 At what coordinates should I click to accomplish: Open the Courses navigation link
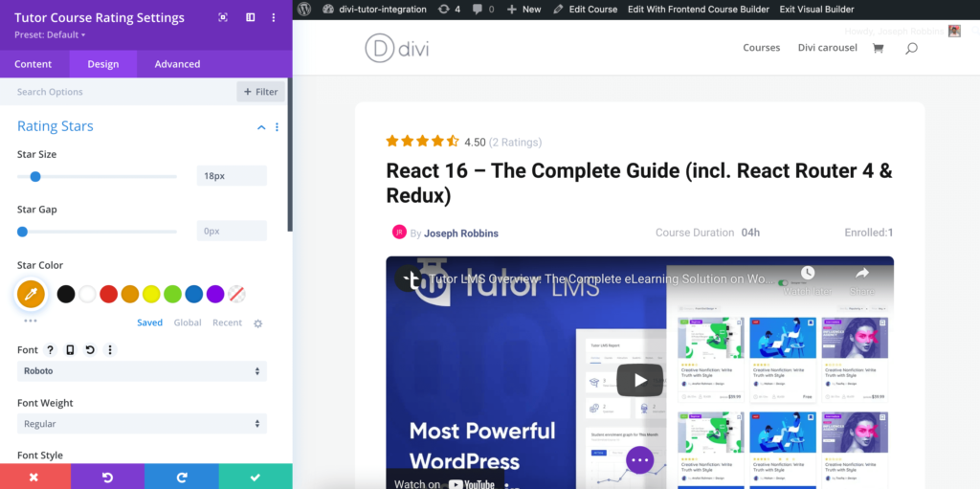[761, 48]
